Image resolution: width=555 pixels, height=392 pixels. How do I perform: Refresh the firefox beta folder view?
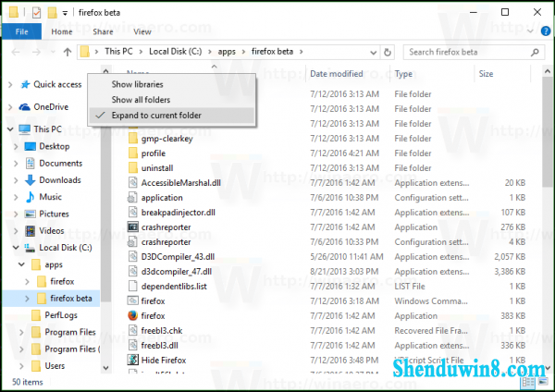click(388, 52)
